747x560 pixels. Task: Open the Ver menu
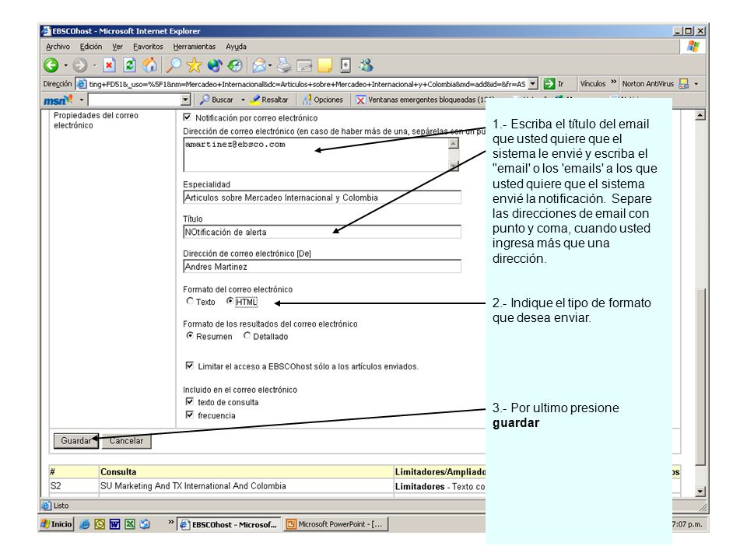point(117,47)
